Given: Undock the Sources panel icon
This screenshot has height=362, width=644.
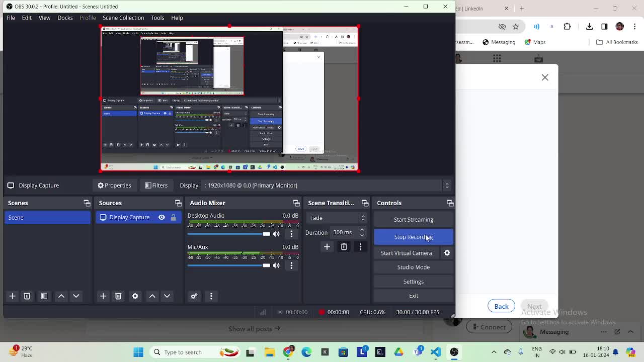Looking at the screenshot, I should tap(178, 203).
